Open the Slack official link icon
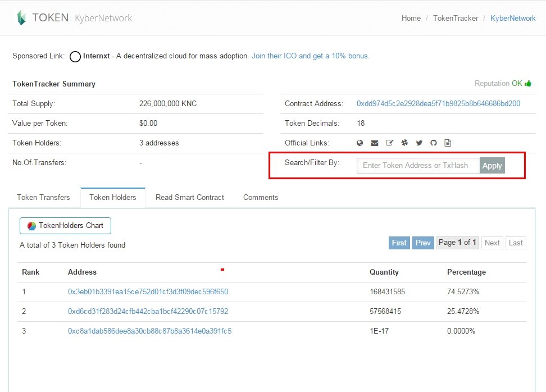Image resolution: width=546 pixels, height=392 pixels. 404,143
